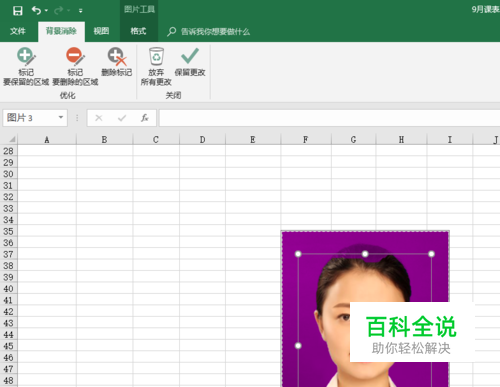The image size is (500, 387).
Task: Click the formula bar Cancel X icon
Action: click(99, 118)
